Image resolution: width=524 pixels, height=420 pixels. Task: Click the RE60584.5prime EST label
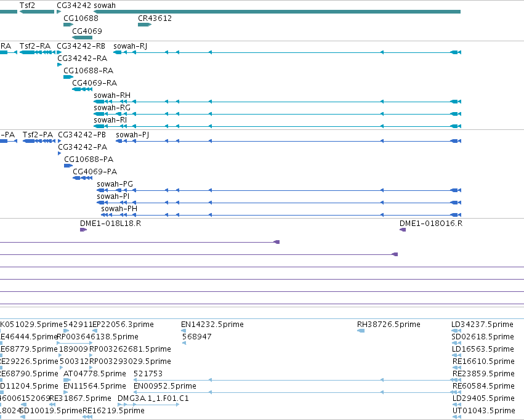483,386
